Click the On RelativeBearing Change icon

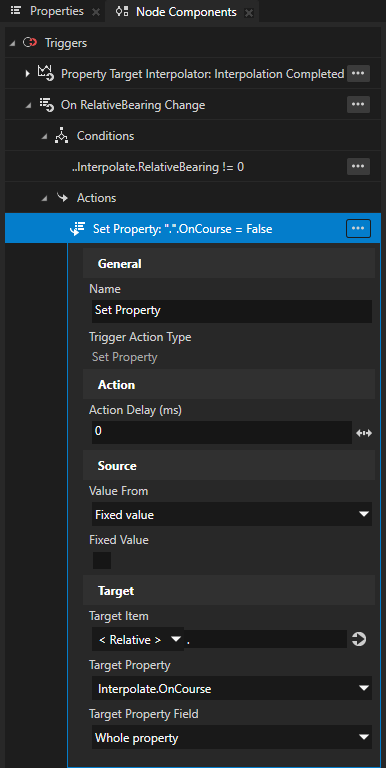point(46,104)
